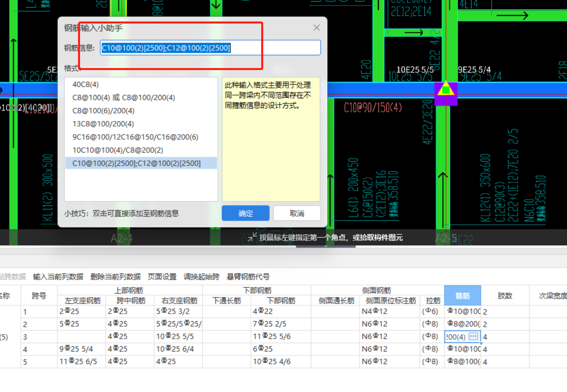Image resolution: width=567 pixels, height=392 pixels.
Task: Click row 4 箍筋 cell ⌀10@100
Action: [x=463, y=349]
